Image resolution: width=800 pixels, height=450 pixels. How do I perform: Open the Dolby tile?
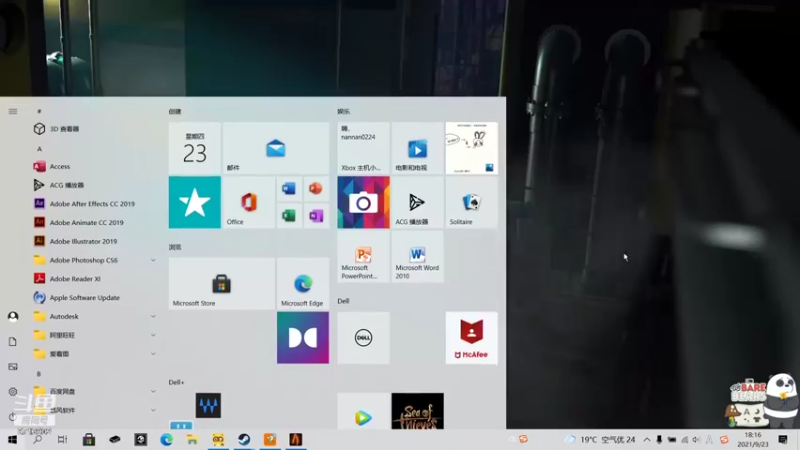(303, 338)
